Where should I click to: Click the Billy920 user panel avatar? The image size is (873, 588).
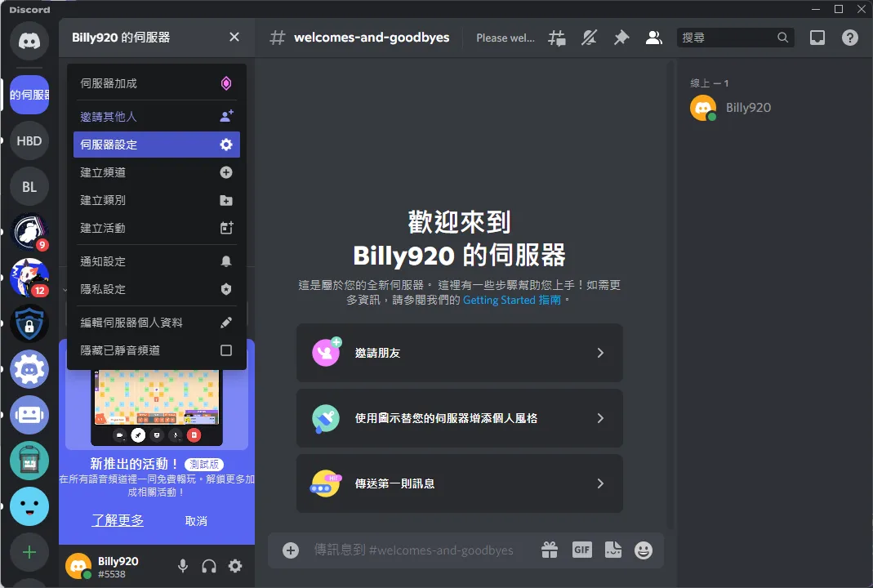pyautogui.click(x=78, y=566)
